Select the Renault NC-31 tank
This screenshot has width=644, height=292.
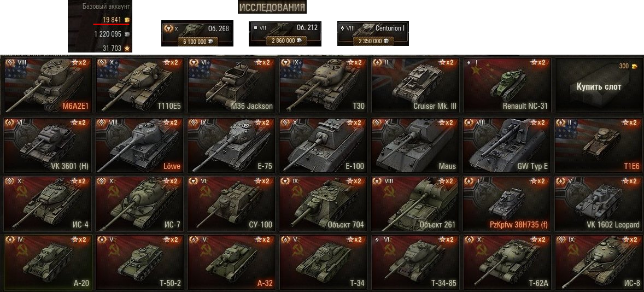pos(507,85)
